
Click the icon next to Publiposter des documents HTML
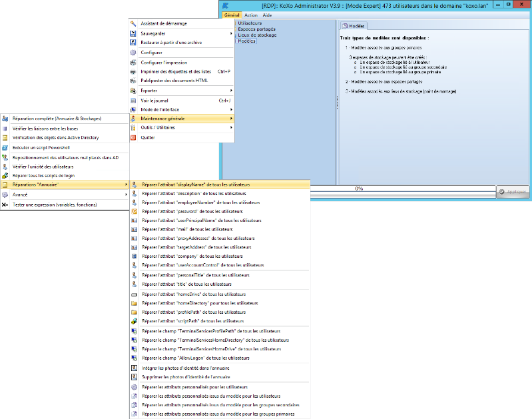point(133,81)
